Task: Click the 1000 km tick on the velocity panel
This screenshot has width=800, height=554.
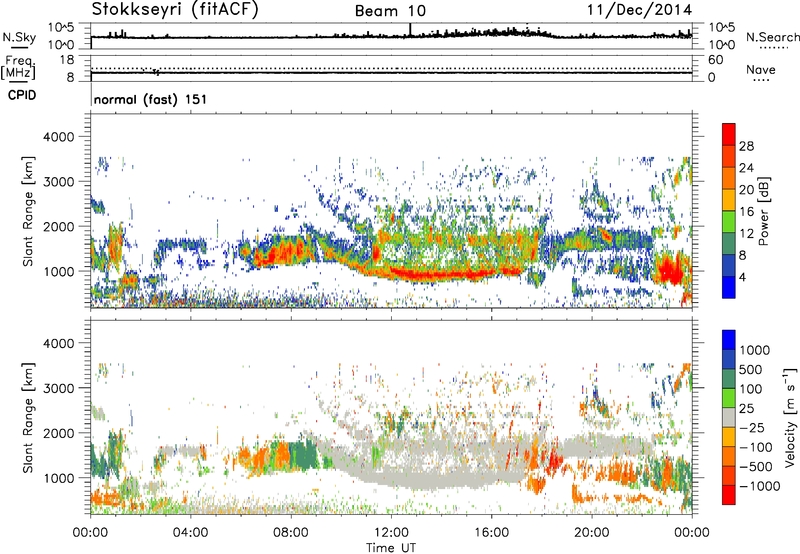Action: 58,478
